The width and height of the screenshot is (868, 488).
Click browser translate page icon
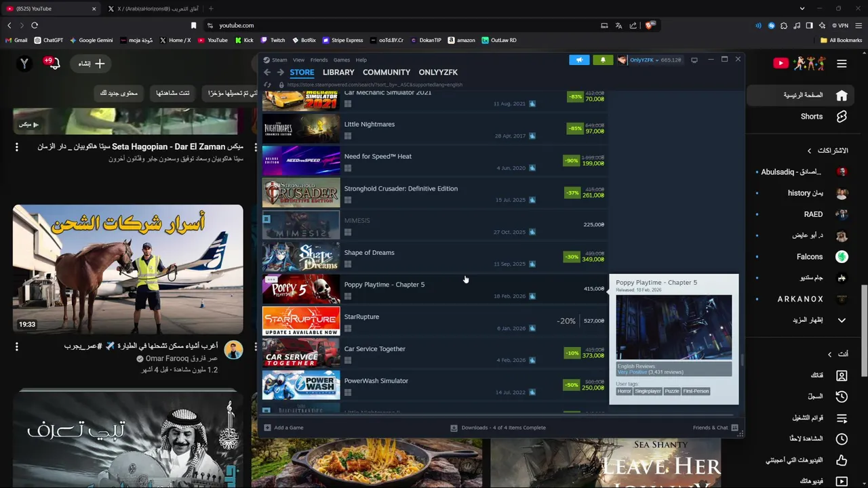click(x=618, y=26)
